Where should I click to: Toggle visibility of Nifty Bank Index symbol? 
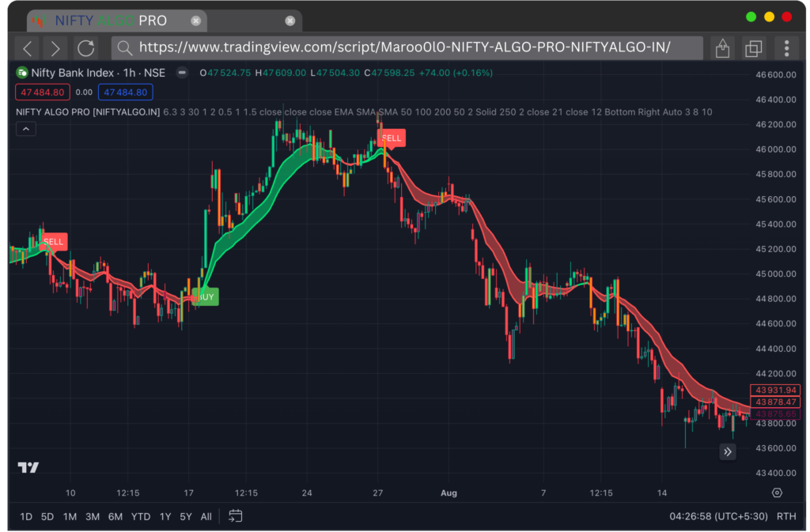tap(182, 73)
